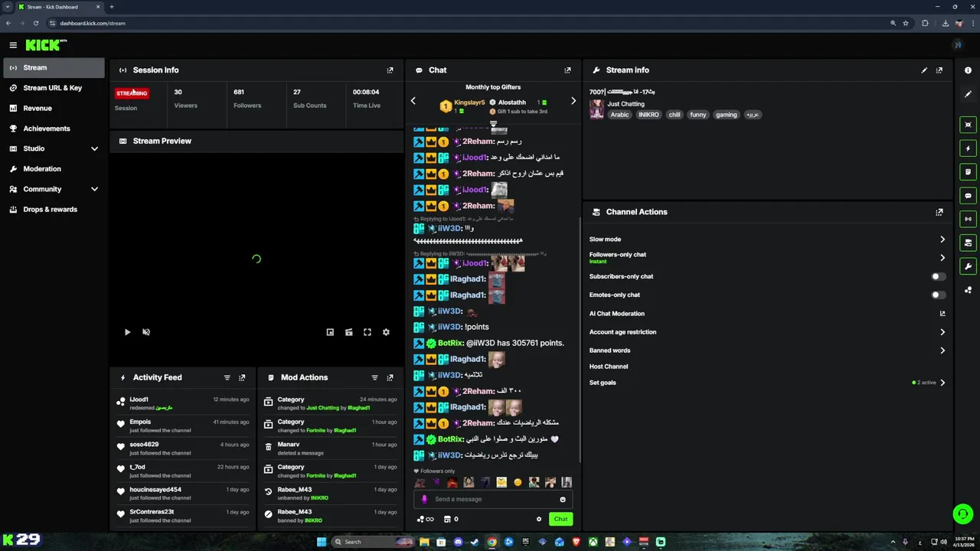Open Drops & rewards page

tap(54, 209)
